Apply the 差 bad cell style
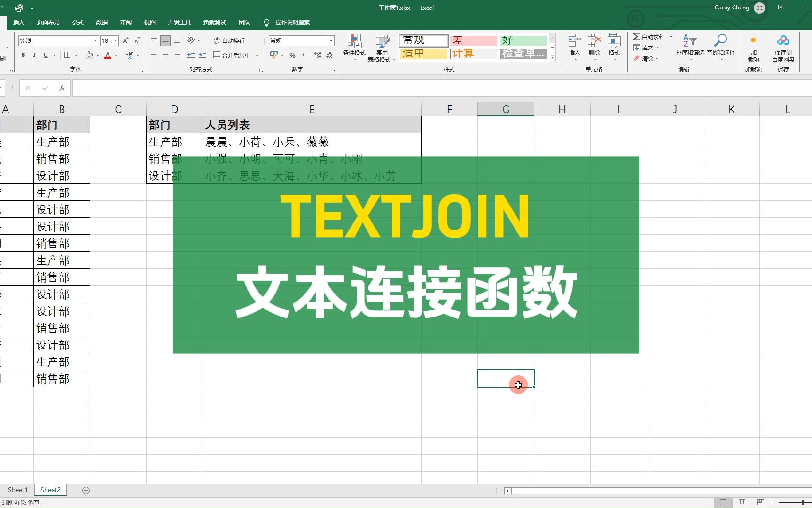Image resolution: width=812 pixels, height=508 pixels. click(473, 40)
